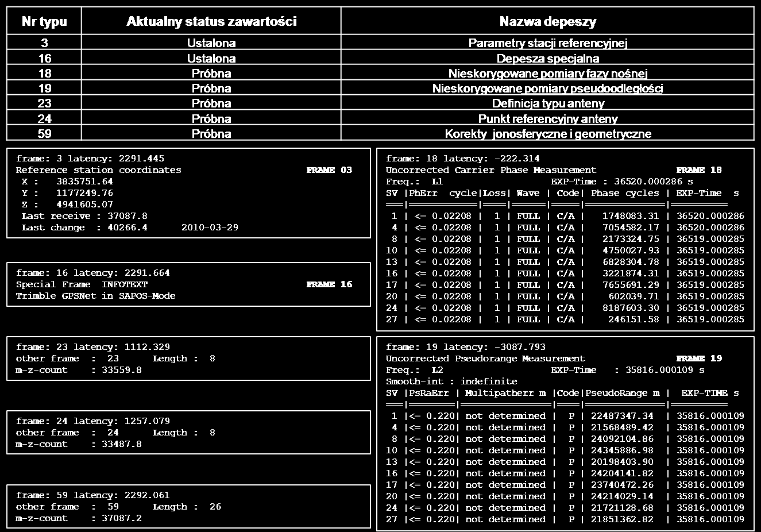Click 'EXP-Time : 35816.000109 s' text
The image size is (761, 532).
pos(628,370)
